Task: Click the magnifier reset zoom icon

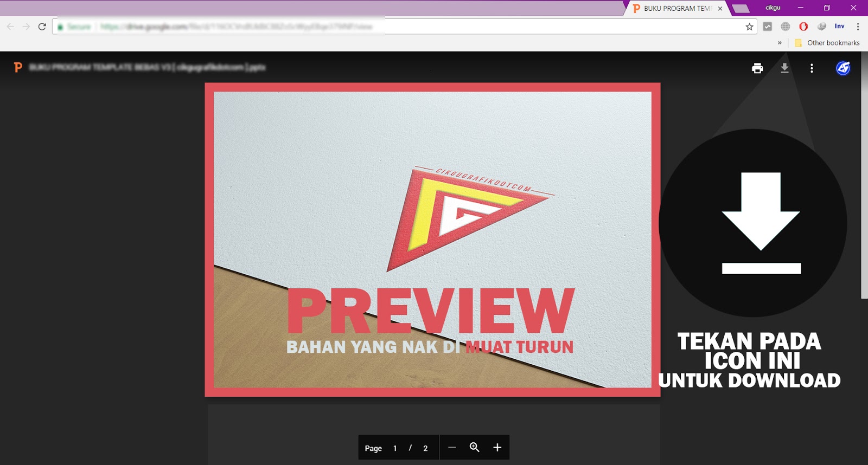Action: [x=475, y=447]
